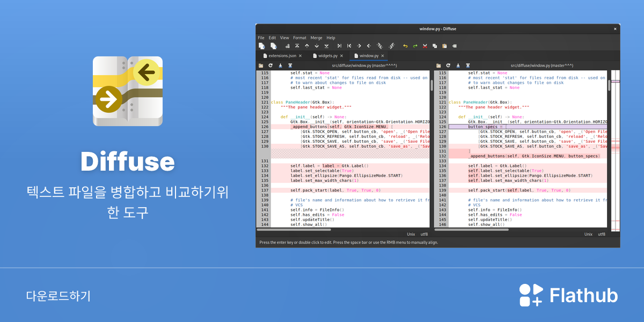
Task: Click the right pane Unix line-ending label
Action: (589, 234)
